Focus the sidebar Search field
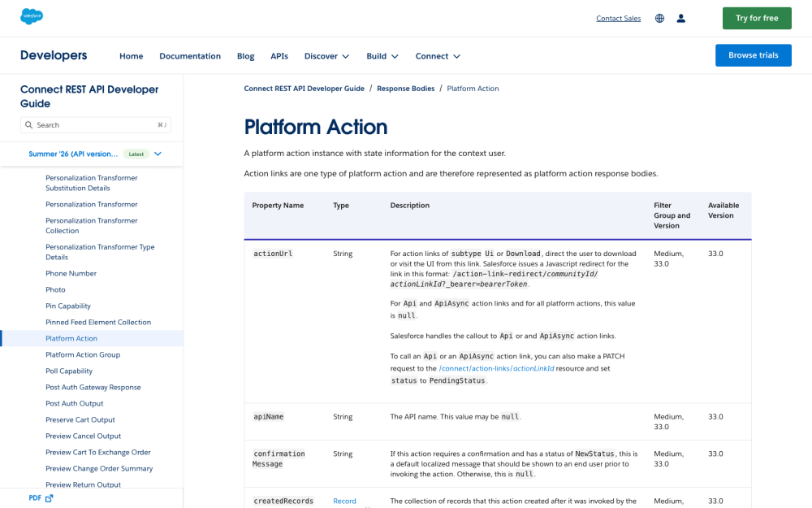 95,125
